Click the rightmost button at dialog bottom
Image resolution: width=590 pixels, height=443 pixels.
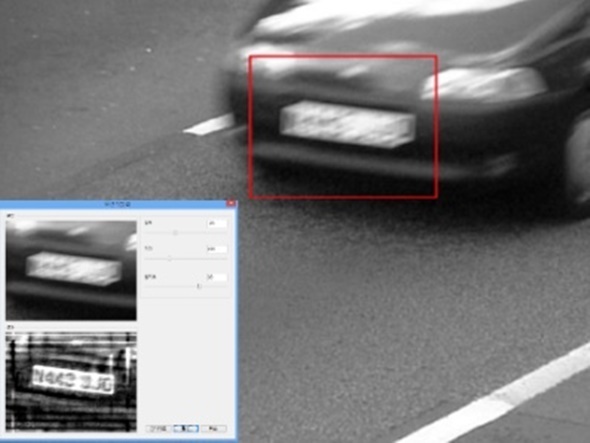[x=213, y=429]
